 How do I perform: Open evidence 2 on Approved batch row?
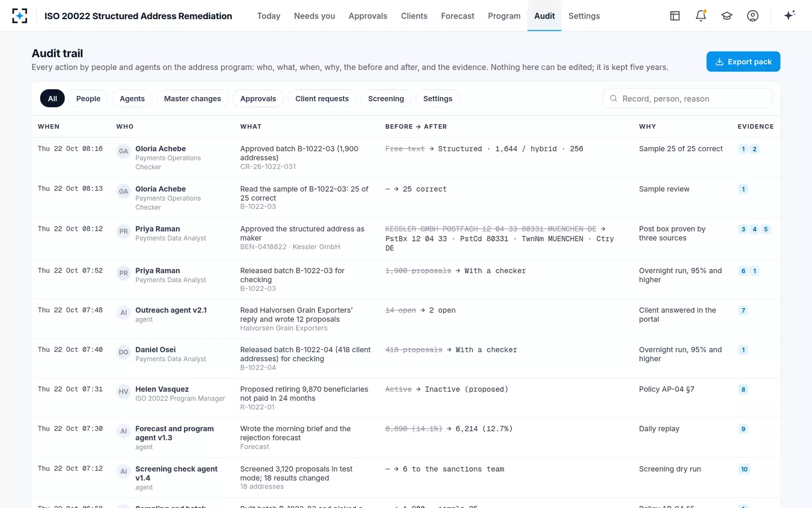click(x=754, y=149)
